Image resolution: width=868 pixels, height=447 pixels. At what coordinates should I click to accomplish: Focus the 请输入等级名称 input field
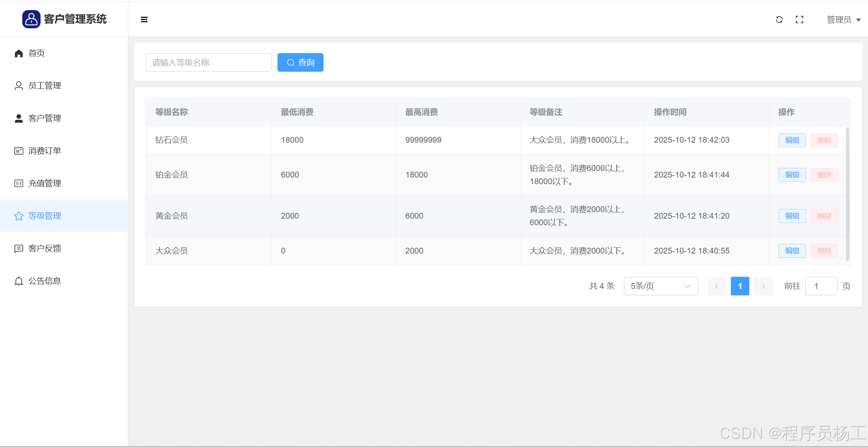click(x=208, y=62)
